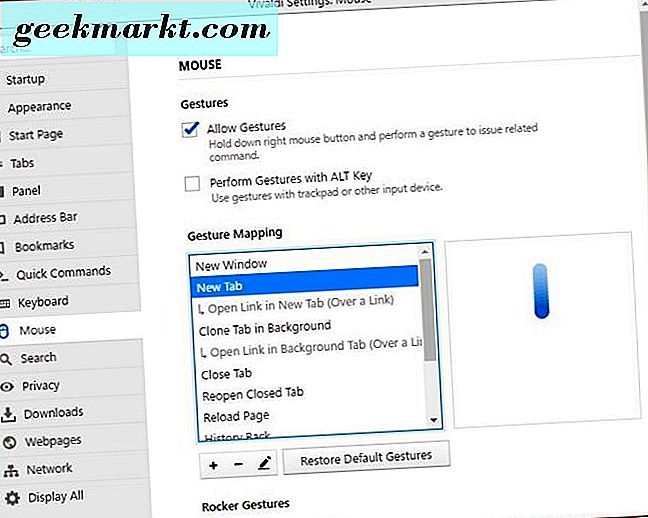Switch to the Bookmarks settings section
Screen dimensions: 648x518
(44, 246)
